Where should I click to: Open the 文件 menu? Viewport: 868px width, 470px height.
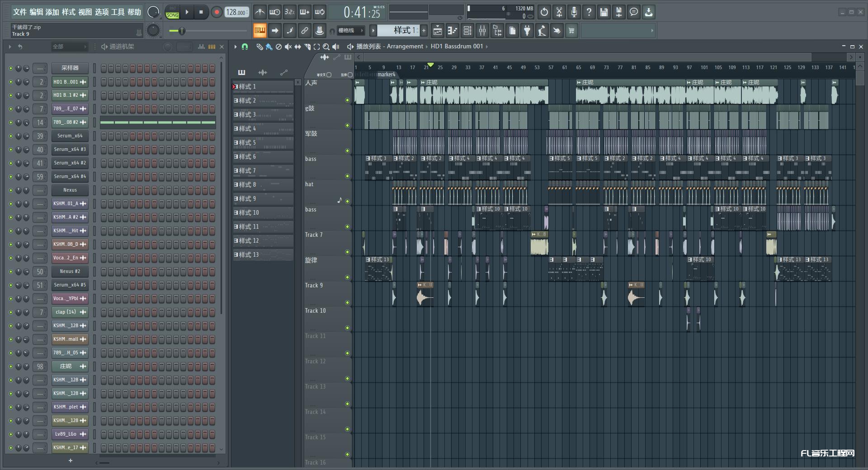click(20, 12)
